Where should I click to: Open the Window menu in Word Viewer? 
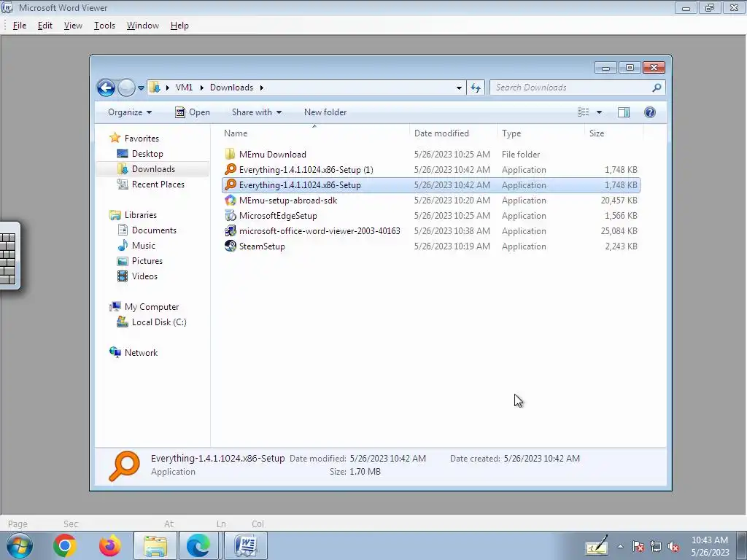142,26
